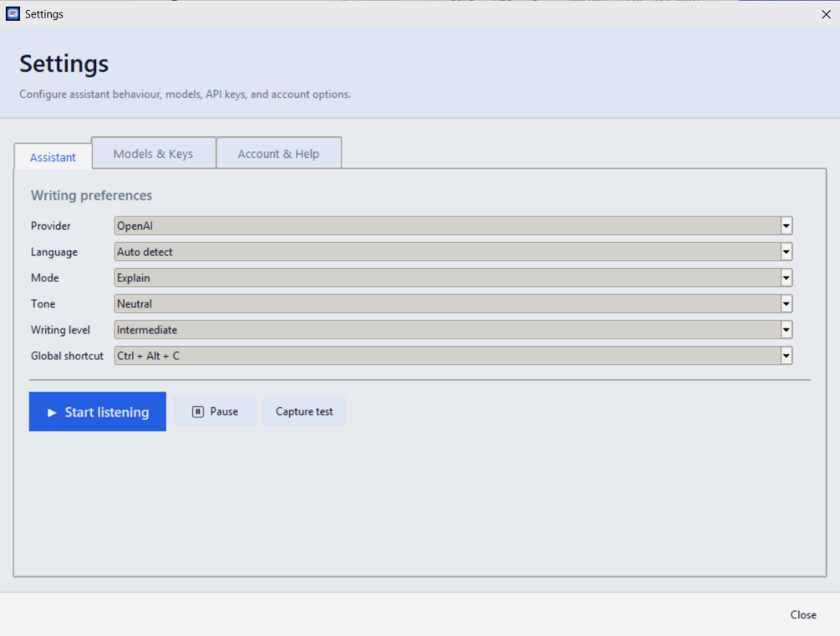Image resolution: width=840 pixels, height=636 pixels.
Task: Click the Start listening button
Action: (98, 411)
